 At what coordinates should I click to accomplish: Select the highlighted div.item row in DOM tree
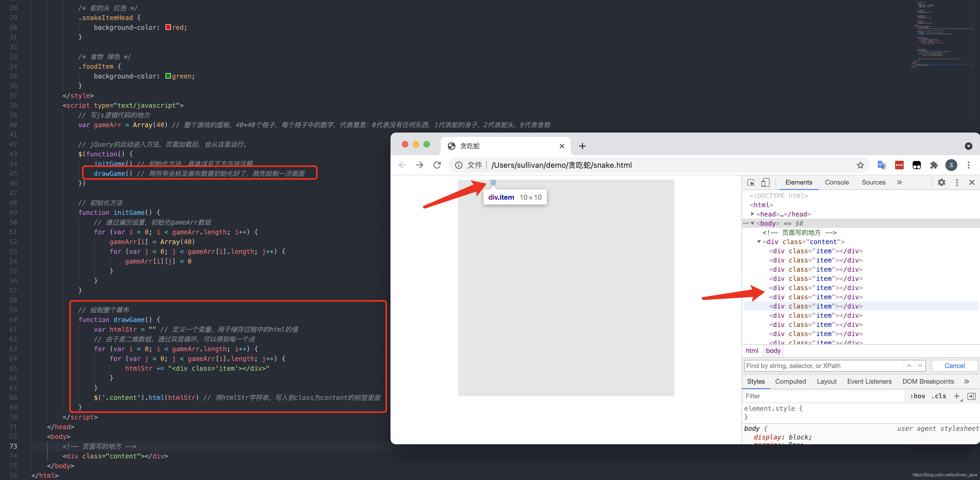click(860, 306)
